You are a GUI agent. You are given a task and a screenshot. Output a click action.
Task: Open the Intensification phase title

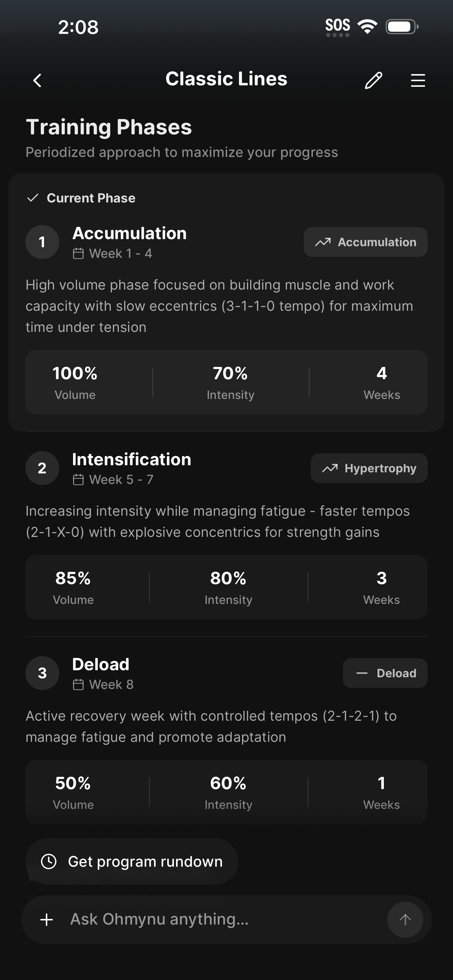(132, 460)
